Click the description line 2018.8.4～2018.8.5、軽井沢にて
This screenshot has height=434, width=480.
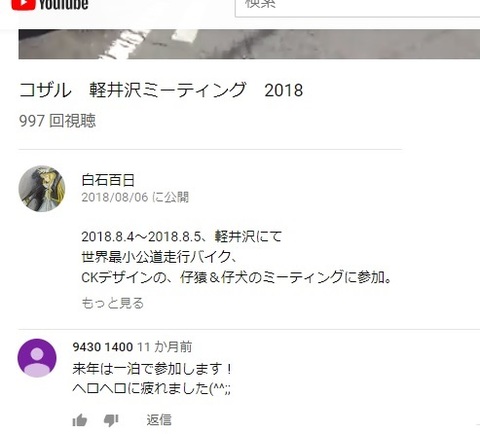pyautogui.click(x=182, y=237)
